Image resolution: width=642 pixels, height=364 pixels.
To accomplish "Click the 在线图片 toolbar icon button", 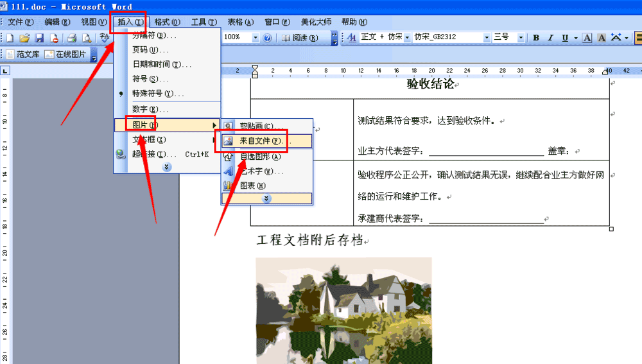I will tap(65, 54).
